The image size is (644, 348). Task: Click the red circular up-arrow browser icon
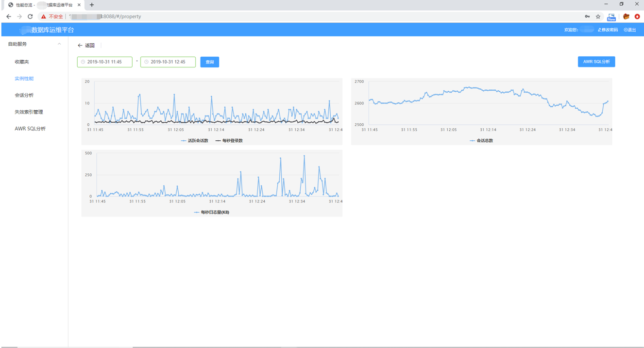tap(637, 17)
